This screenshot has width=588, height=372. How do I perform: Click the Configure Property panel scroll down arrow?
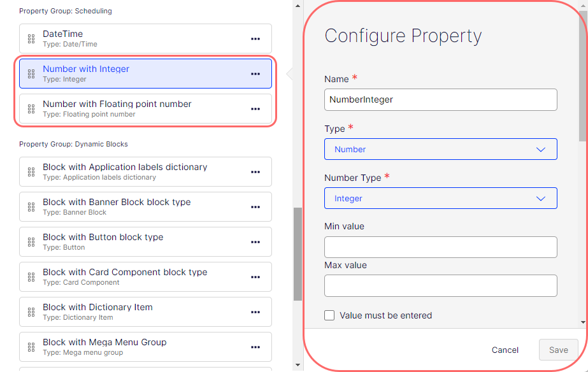click(583, 322)
